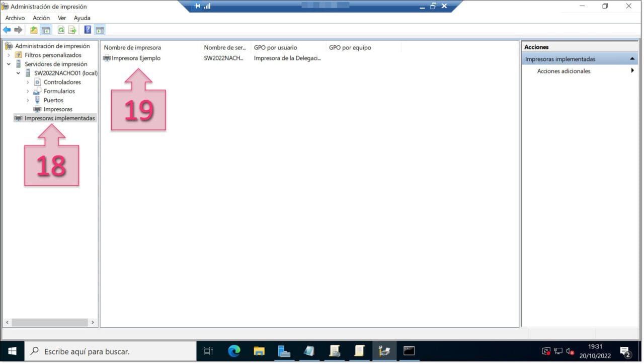Image resolution: width=644 pixels, height=364 pixels.
Task: Select Impresoras implementadas in the tree
Action: [x=60, y=118]
